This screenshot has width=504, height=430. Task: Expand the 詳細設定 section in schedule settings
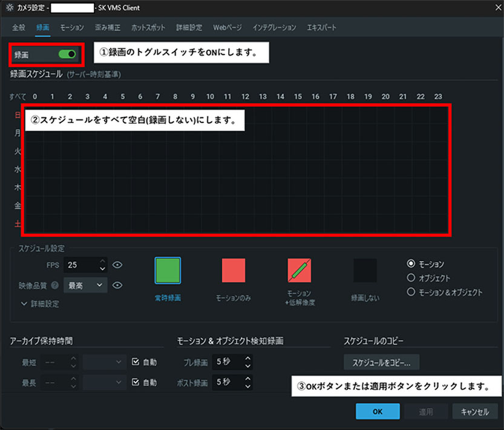[40, 304]
